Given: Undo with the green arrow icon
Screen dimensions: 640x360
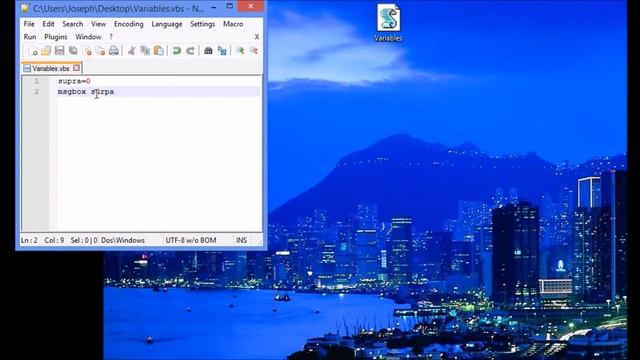Looking at the screenshot, I should point(177,51).
